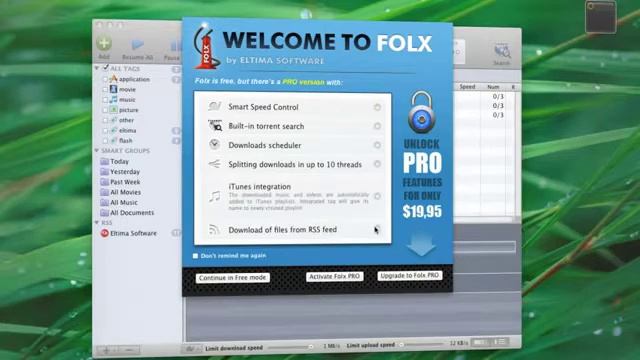Click the picture tag icon

tap(114, 109)
